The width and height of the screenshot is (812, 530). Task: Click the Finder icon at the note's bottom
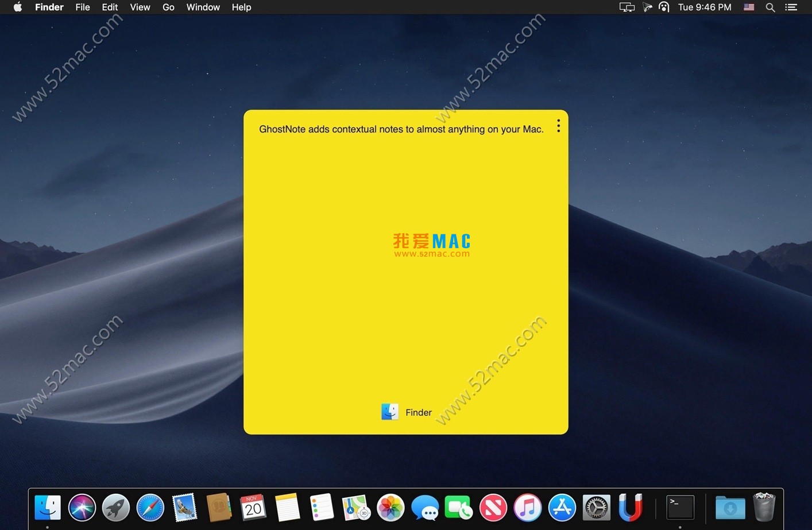pyautogui.click(x=390, y=412)
